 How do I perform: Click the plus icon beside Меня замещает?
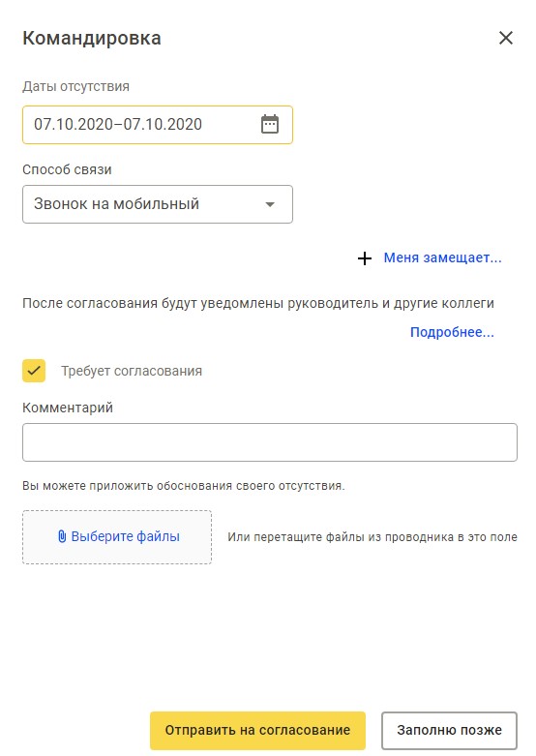tap(365, 257)
